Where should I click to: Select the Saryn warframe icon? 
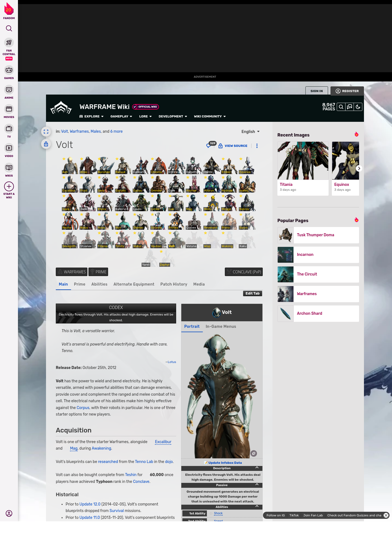pyautogui.click(x=247, y=221)
